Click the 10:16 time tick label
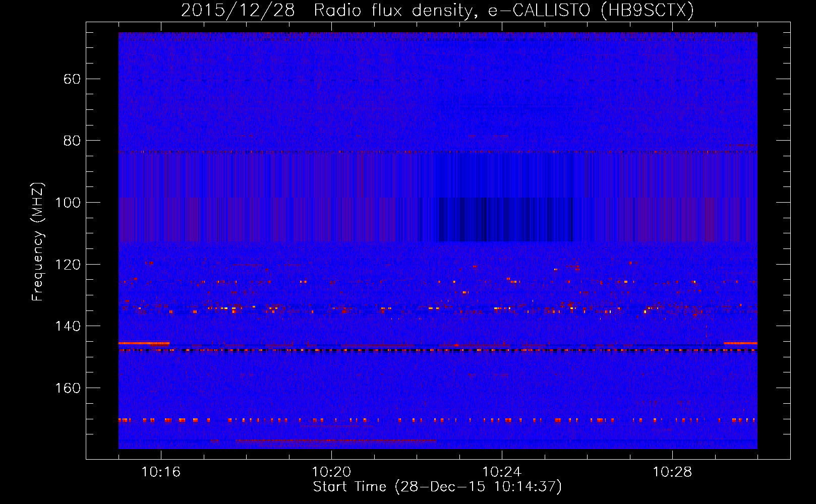The height and width of the screenshot is (504, 816). coord(161,472)
